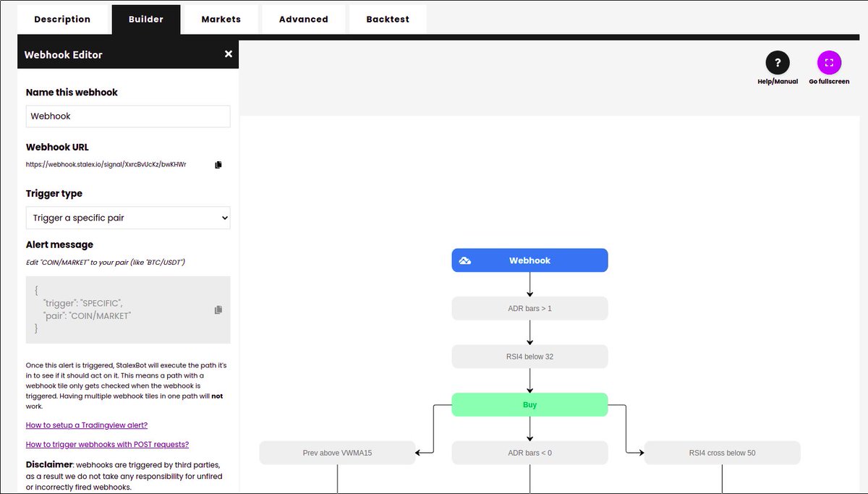
Task: Select the 'RSI4 below 32' tile
Action: tap(529, 357)
